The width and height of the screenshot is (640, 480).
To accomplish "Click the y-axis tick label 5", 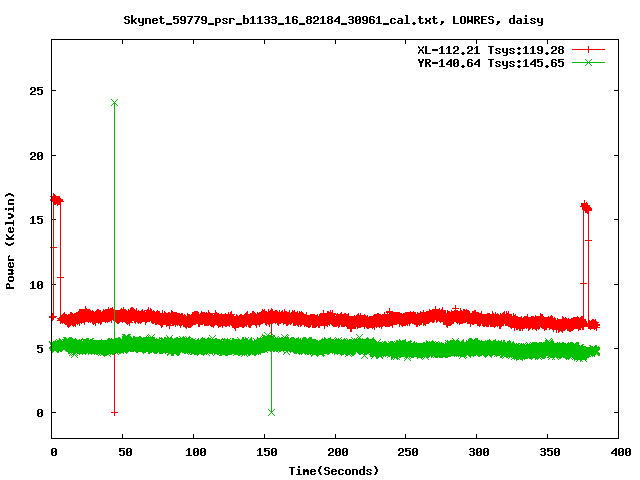I will click(40, 349).
